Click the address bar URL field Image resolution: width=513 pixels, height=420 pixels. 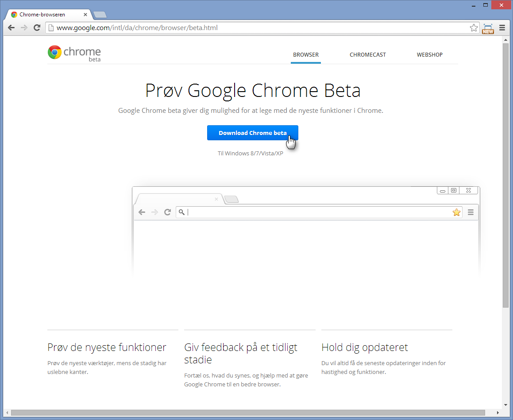coord(257,28)
